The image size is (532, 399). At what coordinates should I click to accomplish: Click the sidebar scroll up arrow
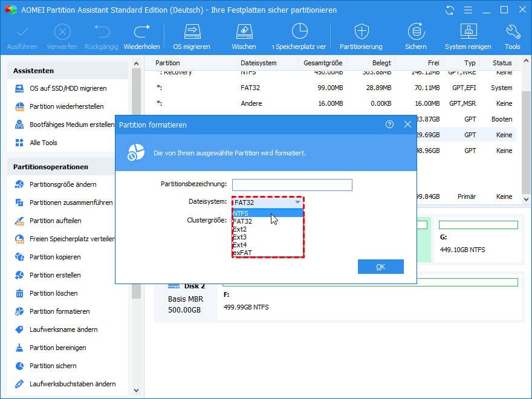pyautogui.click(x=137, y=63)
